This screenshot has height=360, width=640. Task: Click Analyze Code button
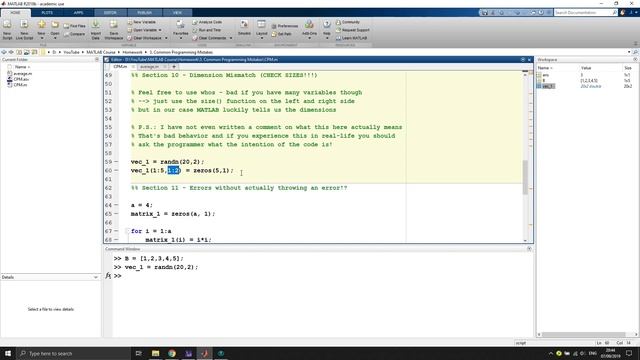click(207, 22)
